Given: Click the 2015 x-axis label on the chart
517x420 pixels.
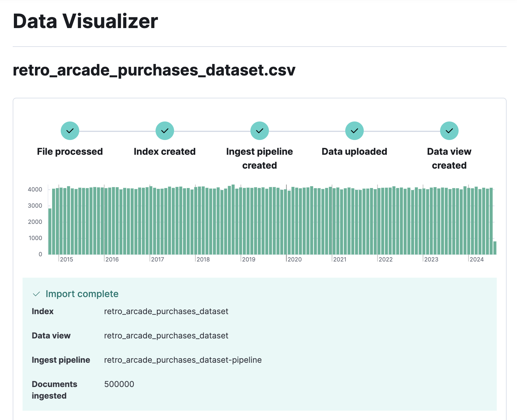Looking at the screenshot, I should click(67, 259).
